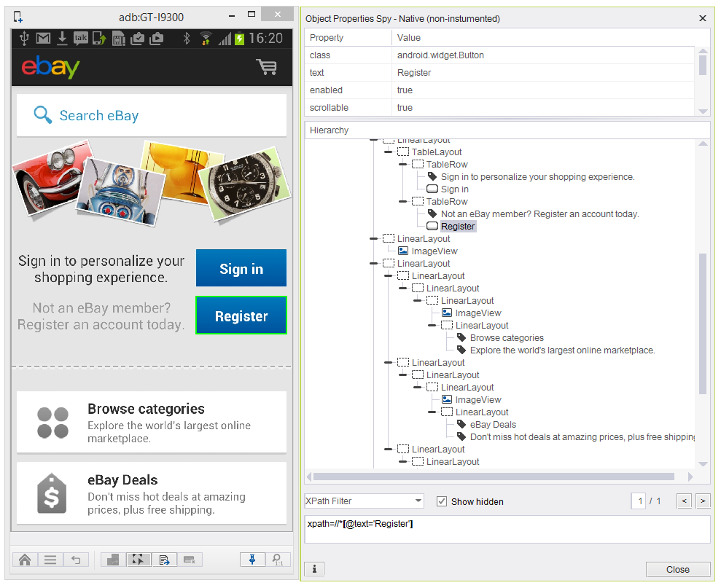
Task: Click the script export document icon
Action: click(x=164, y=560)
